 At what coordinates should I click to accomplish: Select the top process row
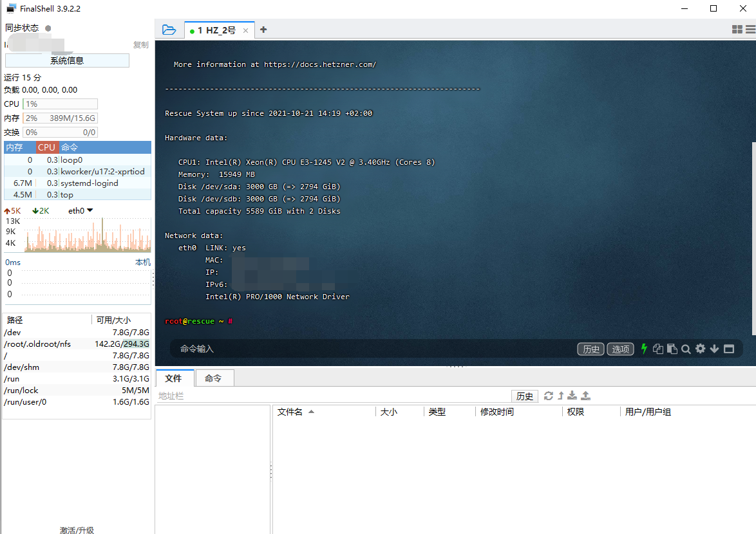(x=78, y=194)
